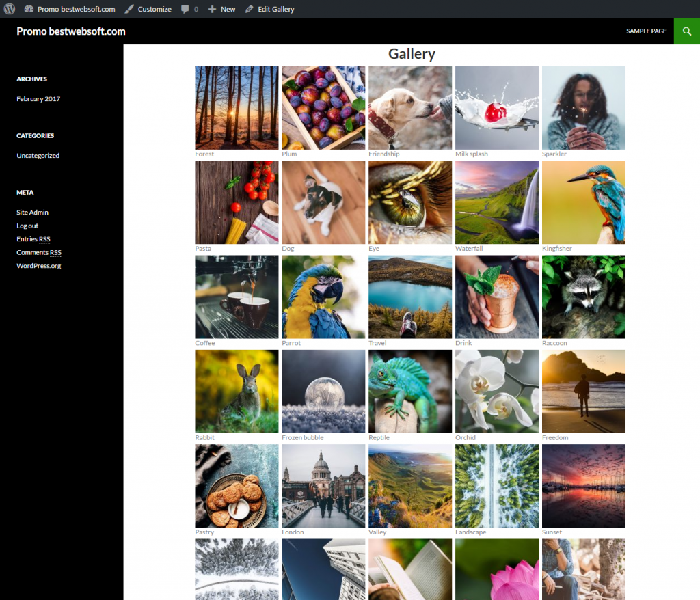This screenshot has height=600, width=700.
Task: Open the Entries RSS feed
Action: point(33,239)
